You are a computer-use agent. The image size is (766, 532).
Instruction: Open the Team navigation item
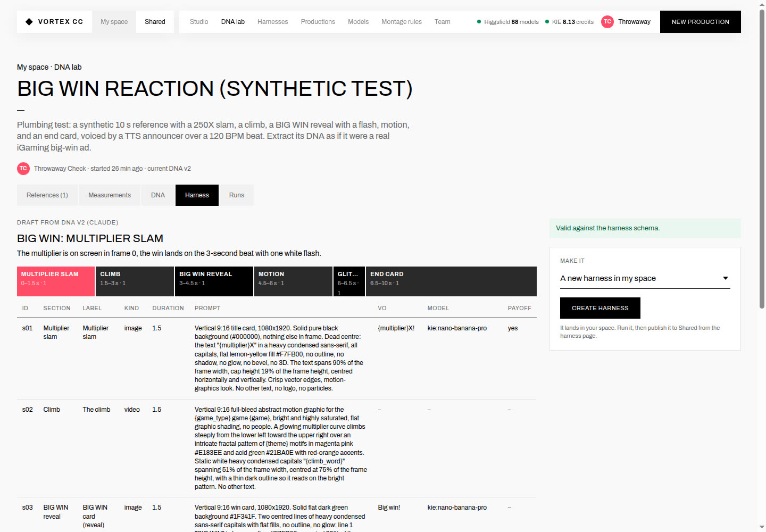coord(443,22)
